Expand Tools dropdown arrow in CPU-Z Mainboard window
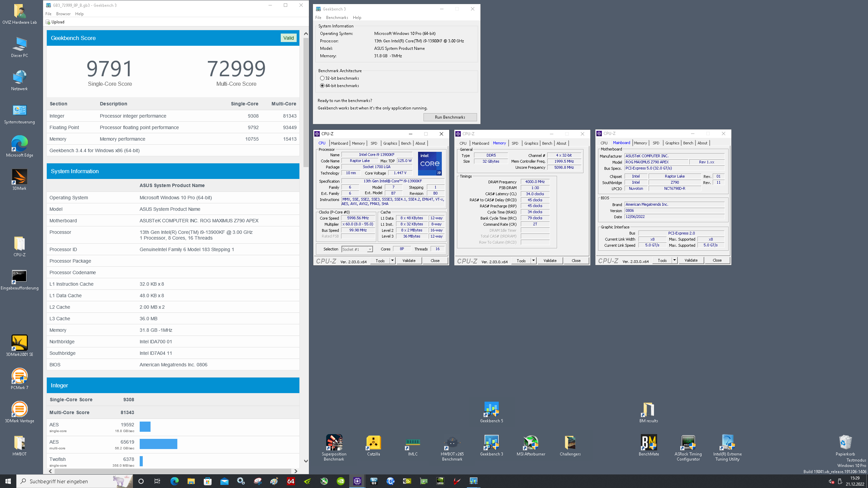 pos(674,260)
